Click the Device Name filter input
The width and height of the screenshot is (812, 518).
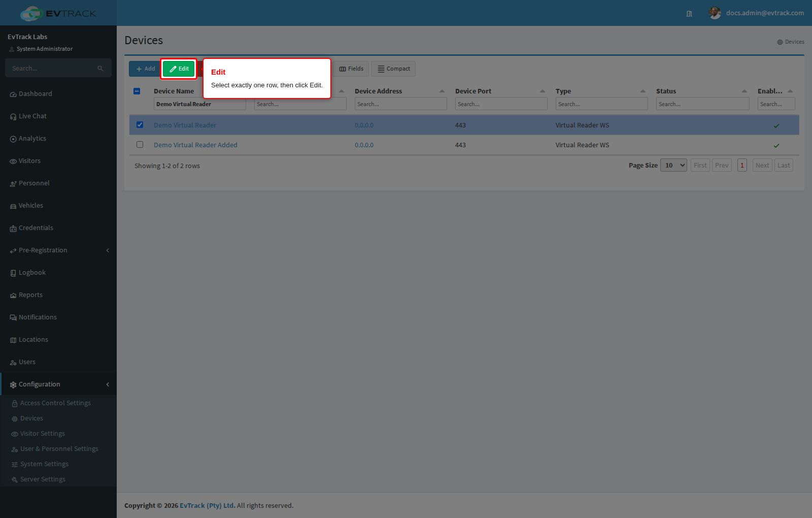click(200, 104)
